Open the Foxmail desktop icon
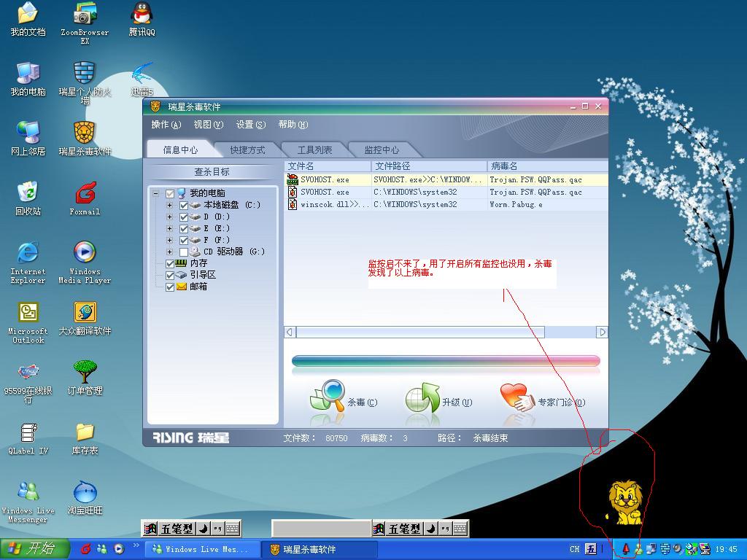747x560 pixels. point(85,198)
